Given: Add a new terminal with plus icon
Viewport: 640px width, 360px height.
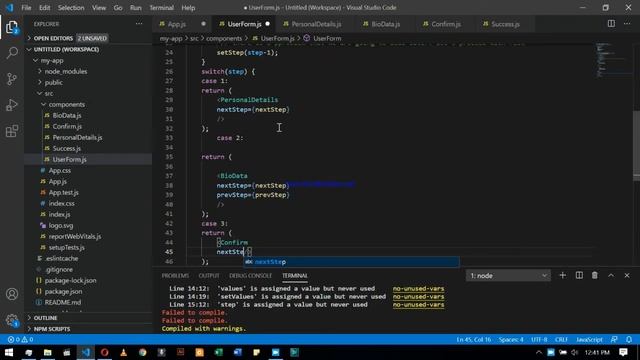Looking at the screenshot, I should [x=562, y=276].
